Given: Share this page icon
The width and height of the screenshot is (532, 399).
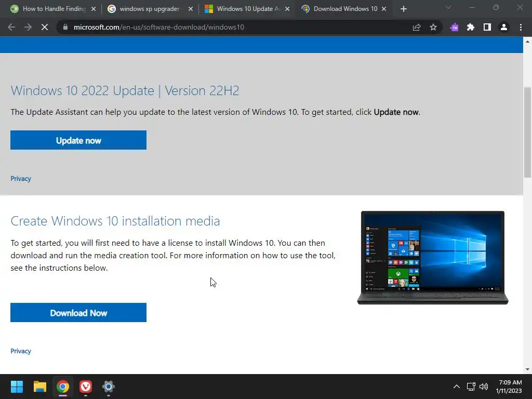Looking at the screenshot, I should point(417,27).
